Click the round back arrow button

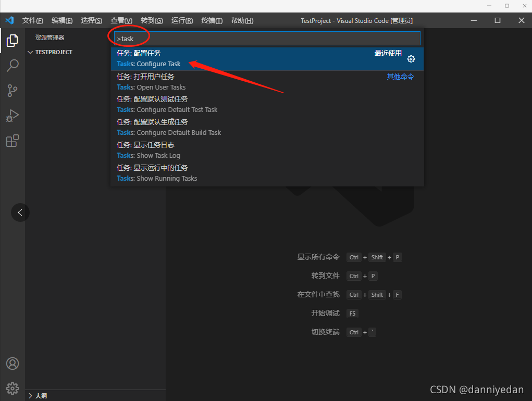click(x=20, y=212)
